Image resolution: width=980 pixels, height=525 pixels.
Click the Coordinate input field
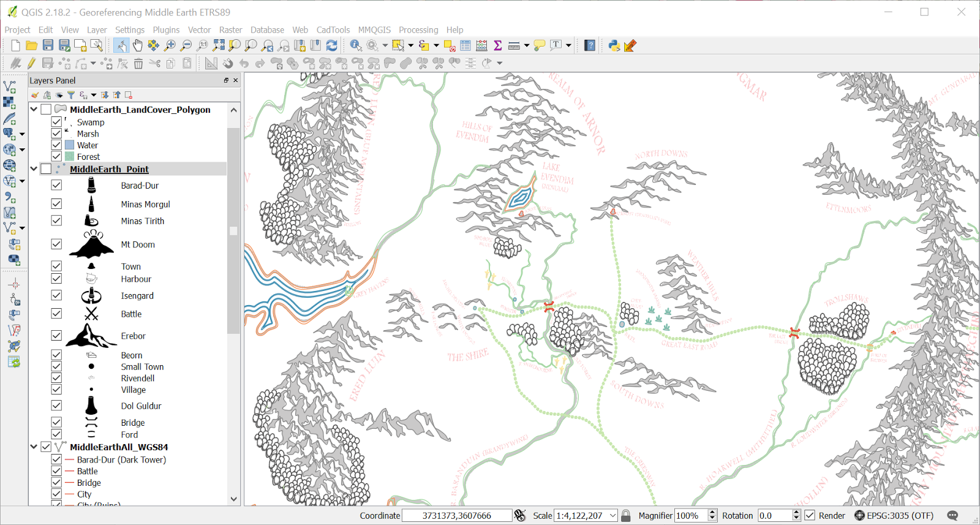tap(457, 516)
